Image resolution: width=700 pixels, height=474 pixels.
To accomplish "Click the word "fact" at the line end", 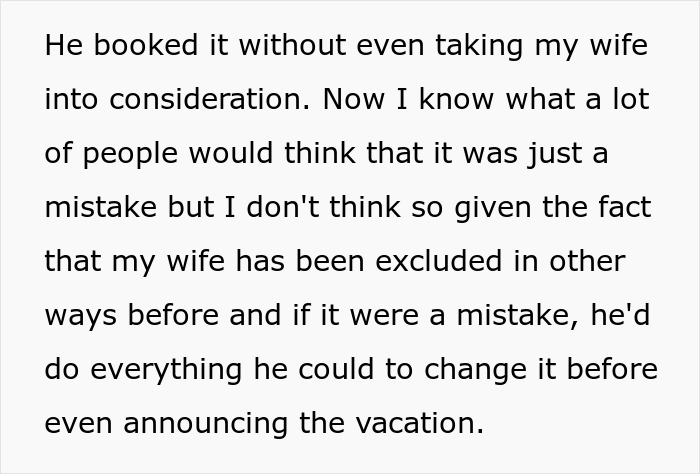I will tap(626, 208).
